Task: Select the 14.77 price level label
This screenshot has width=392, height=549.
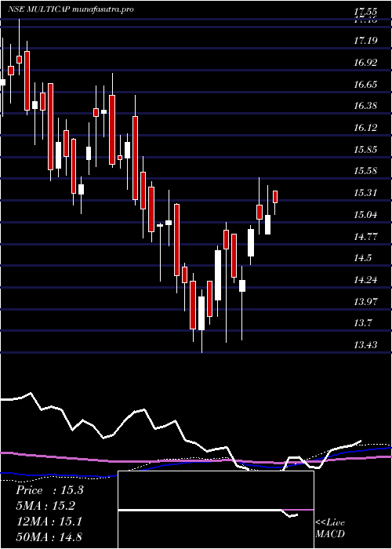Action: point(365,236)
